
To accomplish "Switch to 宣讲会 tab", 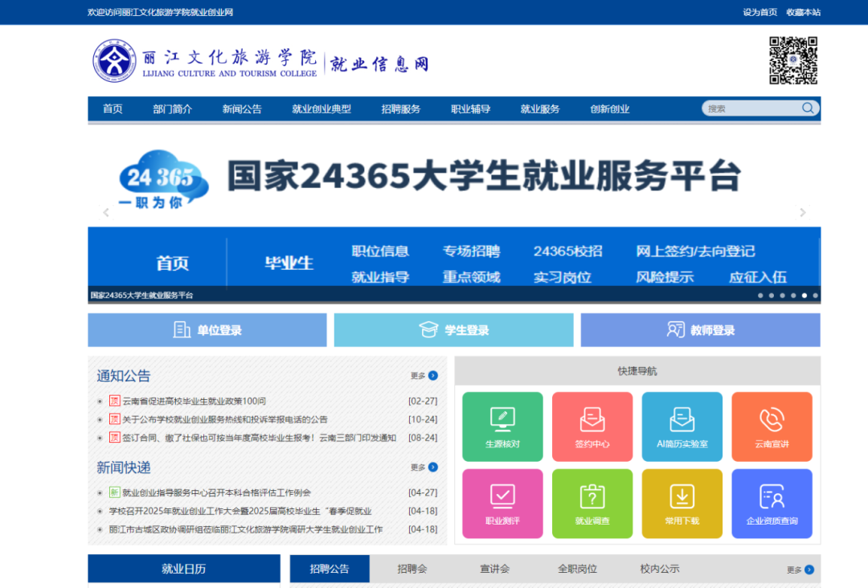I will coord(495,569).
